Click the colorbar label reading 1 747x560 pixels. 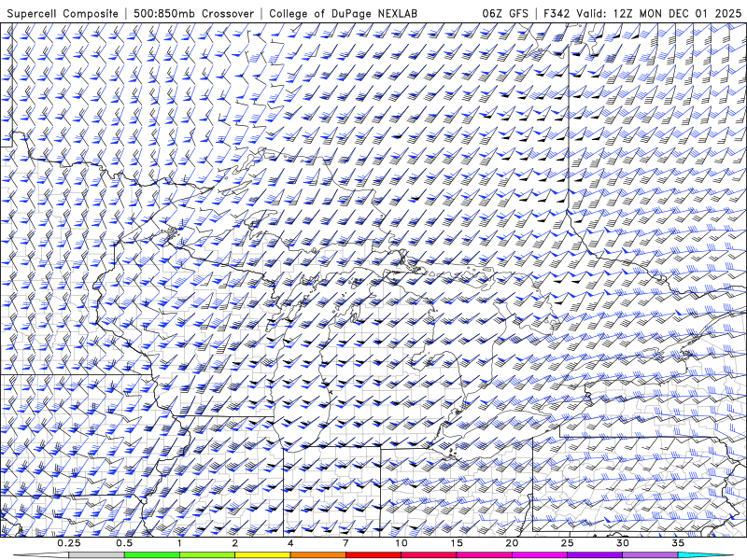click(x=179, y=543)
